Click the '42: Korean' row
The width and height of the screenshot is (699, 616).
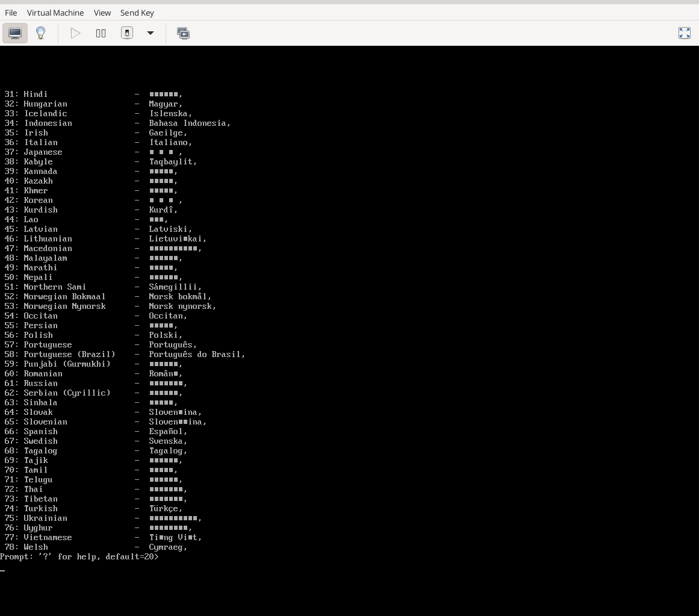pos(93,200)
